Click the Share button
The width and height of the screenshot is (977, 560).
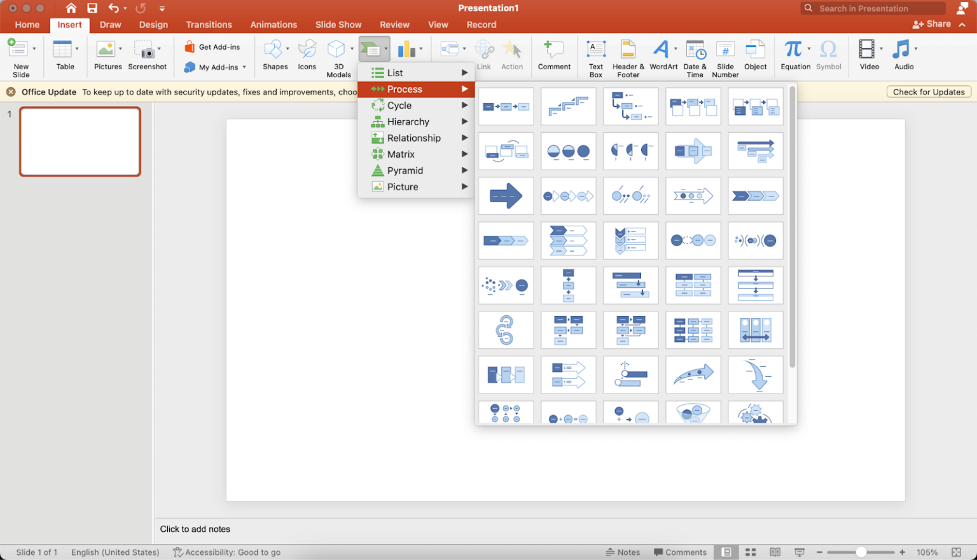click(x=933, y=24)
